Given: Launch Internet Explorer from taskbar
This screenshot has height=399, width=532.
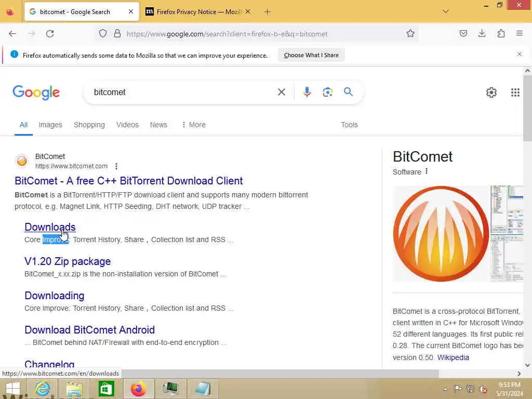Looking at the screenshot, I should click(x=43, y=389).
